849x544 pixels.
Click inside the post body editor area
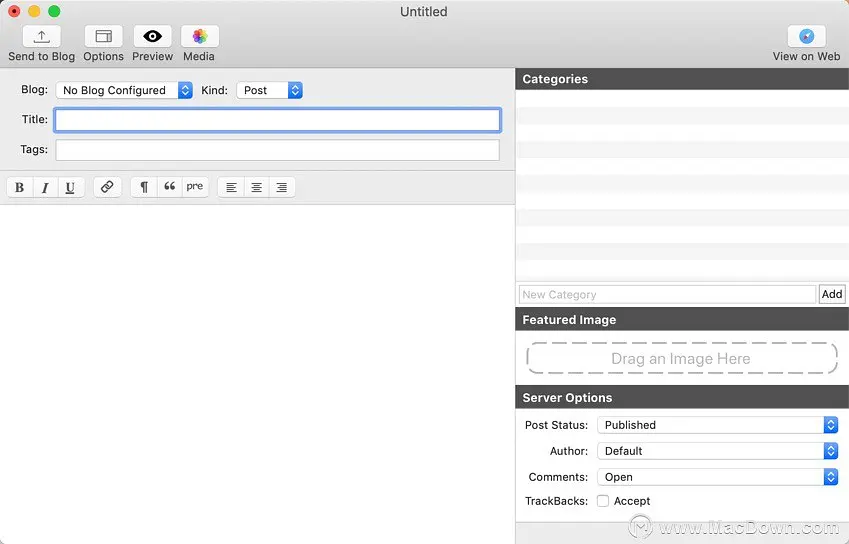[x=257, y=373]
